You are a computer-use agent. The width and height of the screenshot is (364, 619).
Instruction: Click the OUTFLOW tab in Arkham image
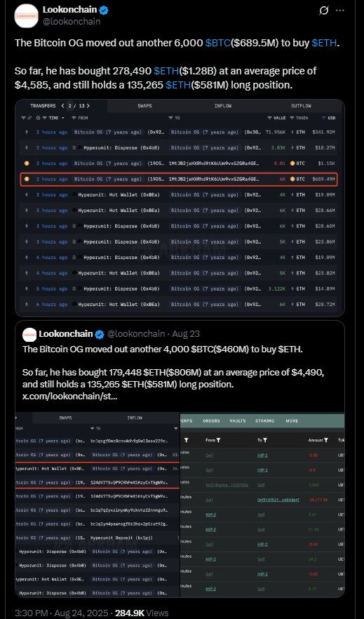301,106
